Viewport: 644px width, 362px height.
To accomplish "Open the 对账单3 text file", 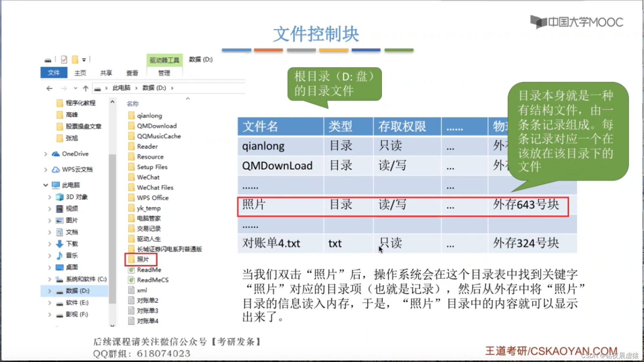I will tap(144, 311).
